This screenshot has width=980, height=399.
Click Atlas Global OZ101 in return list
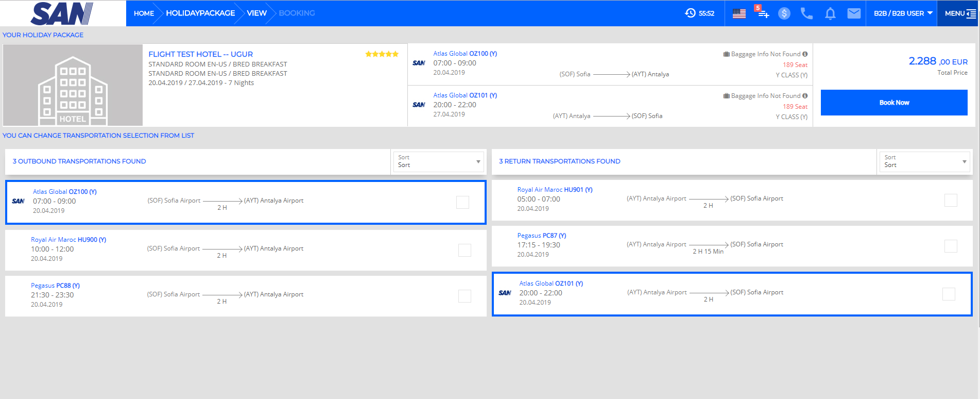click(551, 284)
